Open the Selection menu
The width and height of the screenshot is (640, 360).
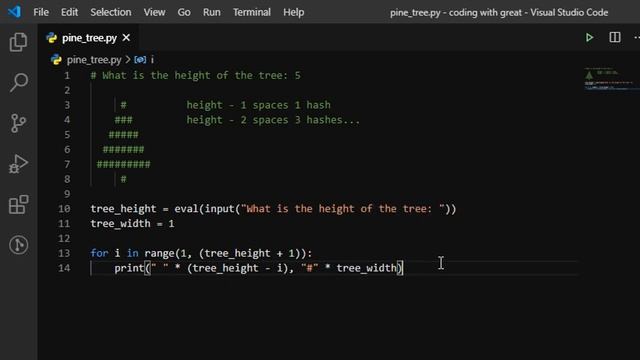tap(111, 12)
